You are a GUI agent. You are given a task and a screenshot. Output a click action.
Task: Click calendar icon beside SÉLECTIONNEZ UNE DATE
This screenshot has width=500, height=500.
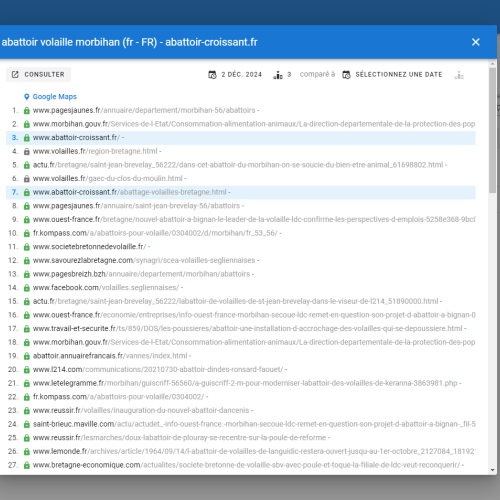pos(346,75)
